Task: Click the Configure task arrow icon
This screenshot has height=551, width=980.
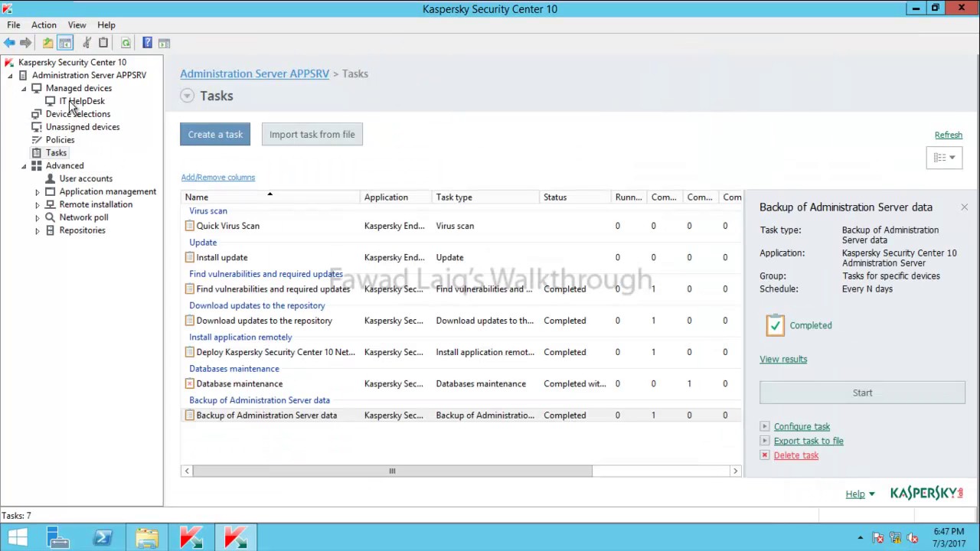Action: click(764, 426)
